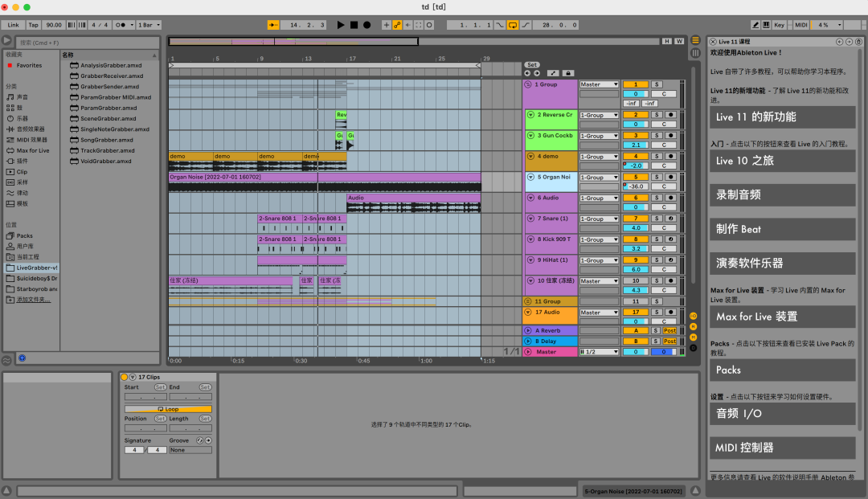Toggle the metronome button
868x499 pixels.
(x=120, y=25)
